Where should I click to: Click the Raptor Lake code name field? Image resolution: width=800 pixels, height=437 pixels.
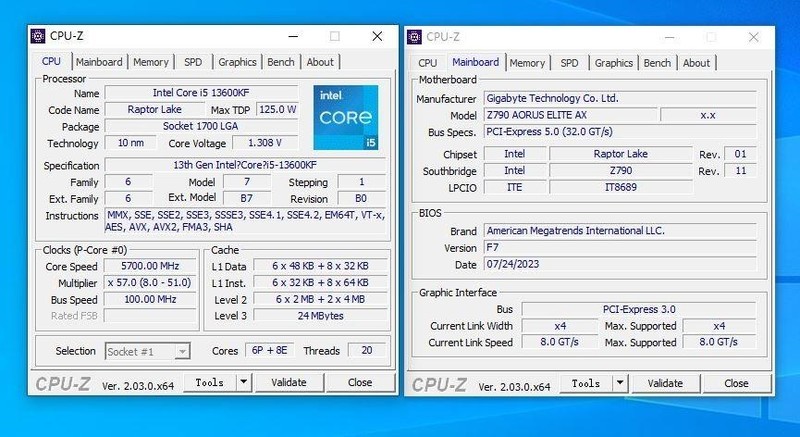coord(154,110)
